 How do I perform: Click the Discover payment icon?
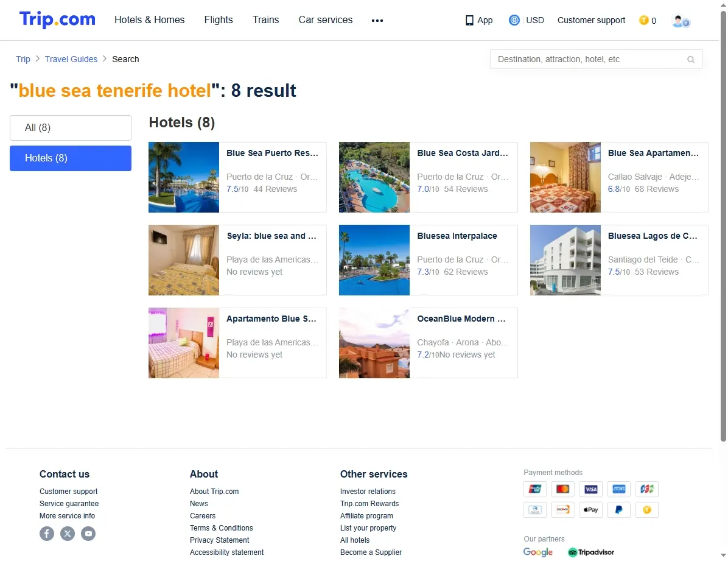(562, 510)
